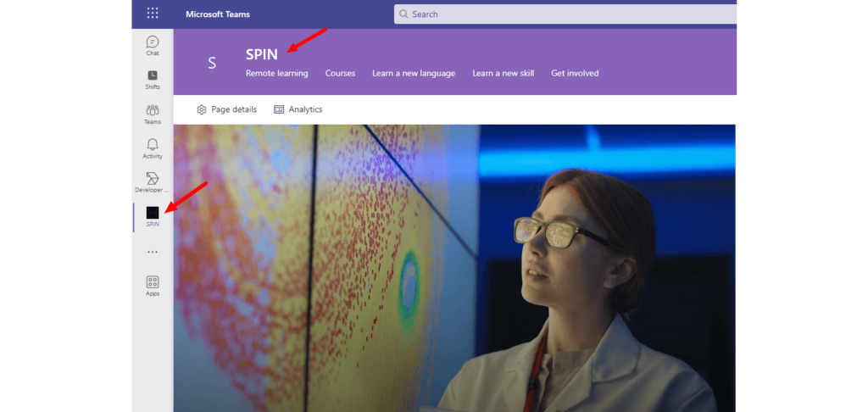868x412 pixels.
Task: Click the app launcher waffle icon
Action: point(153,14)
